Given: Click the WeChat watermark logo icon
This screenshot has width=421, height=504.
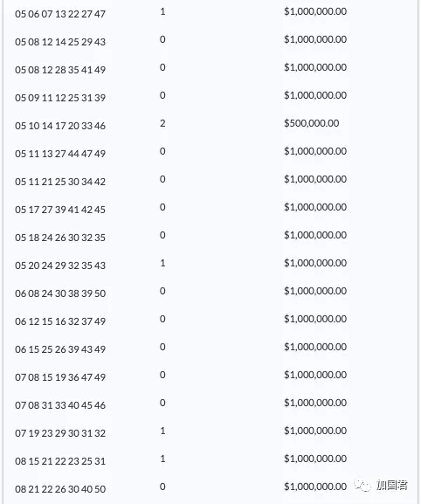Looking at the screenshot, I should 362,486.
